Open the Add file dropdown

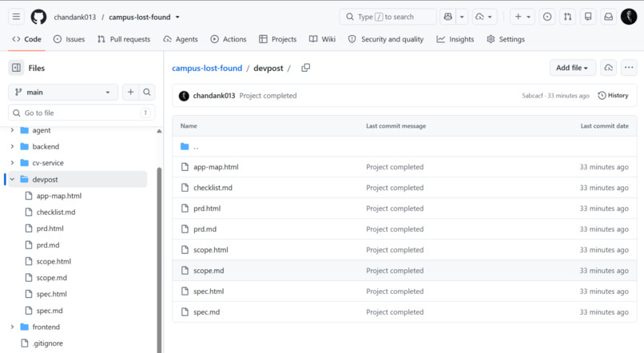[x=572, y=68]
